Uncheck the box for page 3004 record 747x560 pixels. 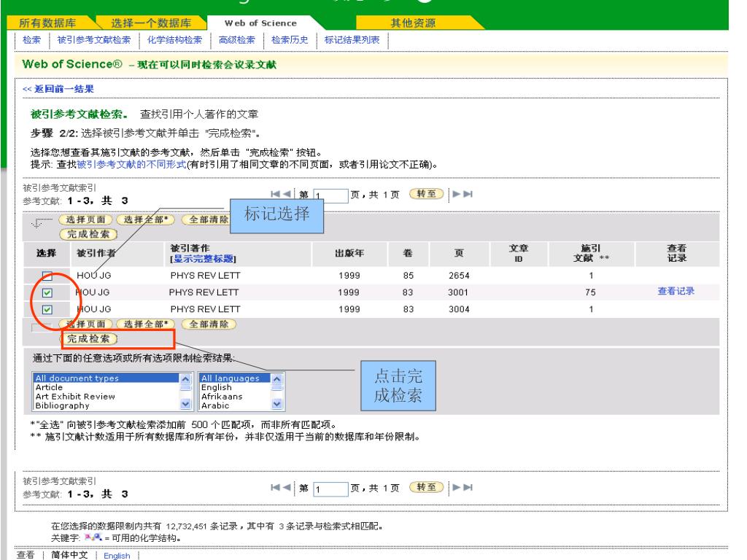(x=47, y=309)
